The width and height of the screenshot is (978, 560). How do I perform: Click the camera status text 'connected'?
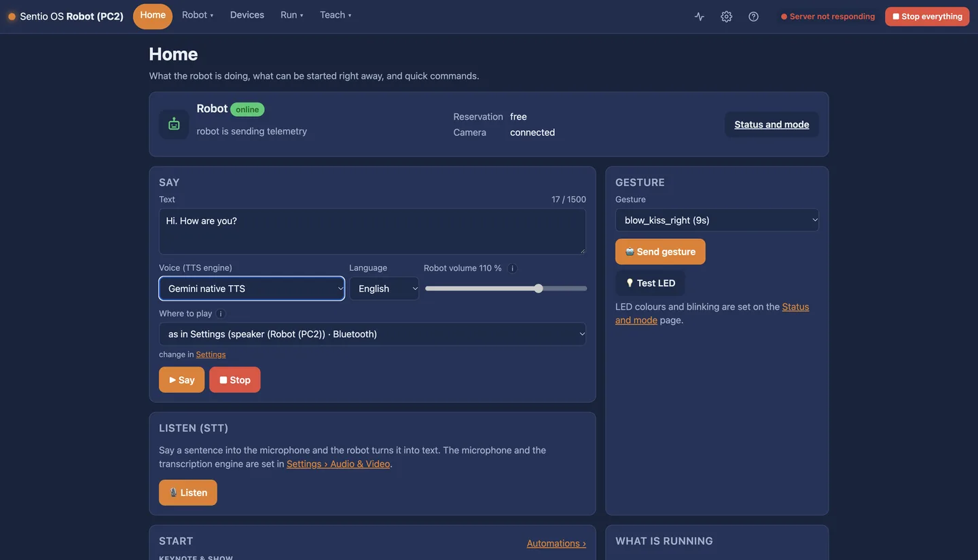tap(532, 132)
